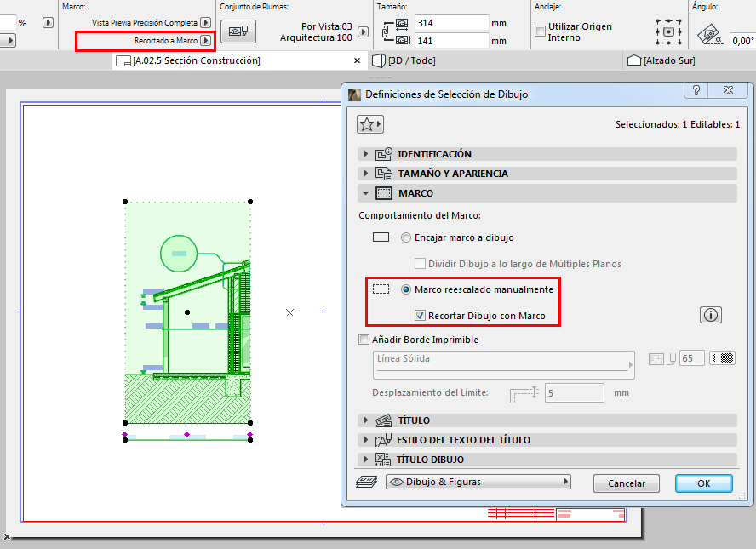Screen dimensions: 756x549
Task: Open the Línea Sólida line type dropdown
Action: click(x=503, y=365)
